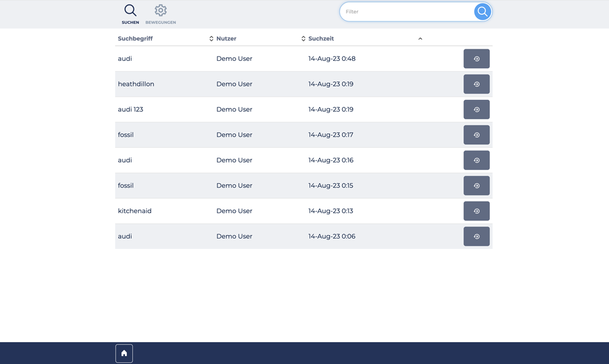609x364 pixels.
Task: Switch to the Bewegungen tab
Action: (161, 14)
